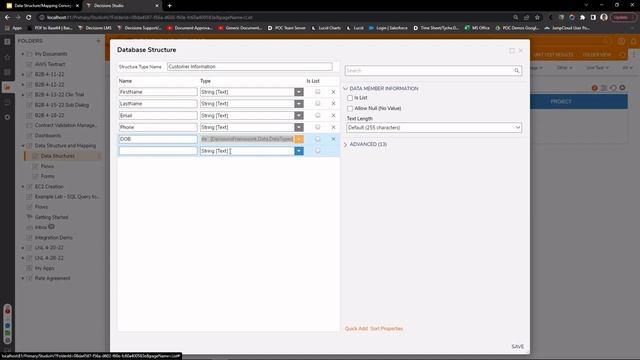Remove the LastName field using its X
Image resolution: width=640 pixels, height=360 pixels.
point(333,104)
